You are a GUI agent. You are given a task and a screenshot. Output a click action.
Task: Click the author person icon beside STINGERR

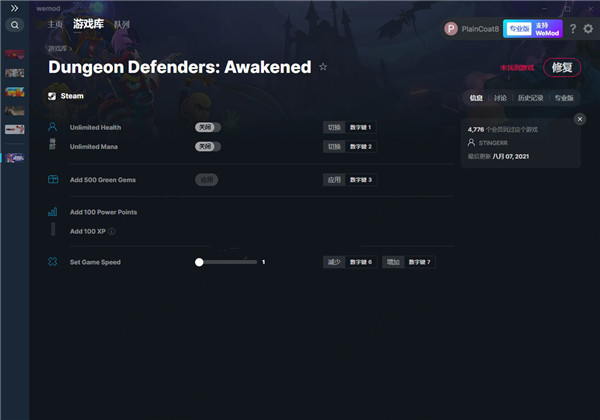471,143
